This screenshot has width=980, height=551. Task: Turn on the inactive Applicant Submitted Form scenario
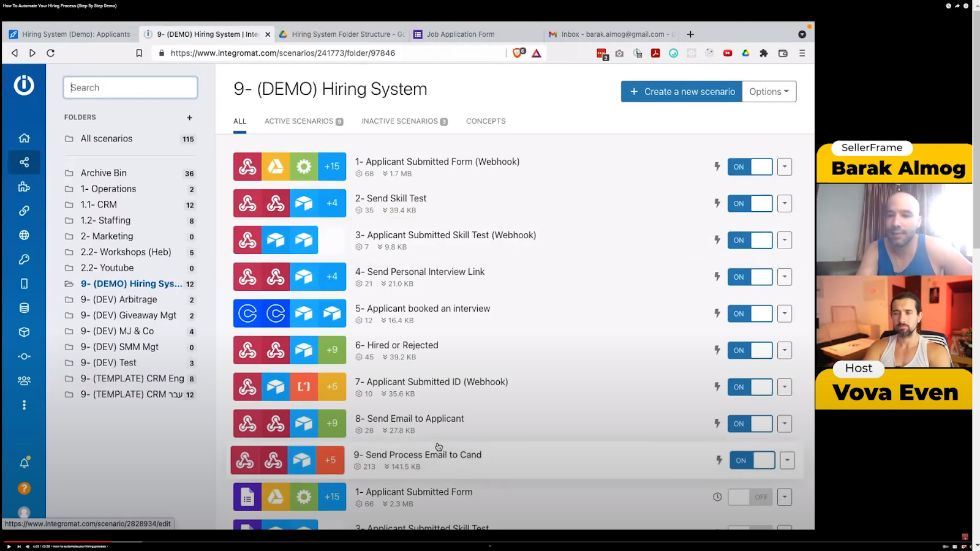click(750, 497)
